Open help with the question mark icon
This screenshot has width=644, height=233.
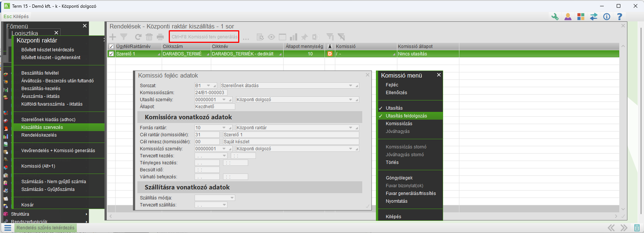coord(620,17)
